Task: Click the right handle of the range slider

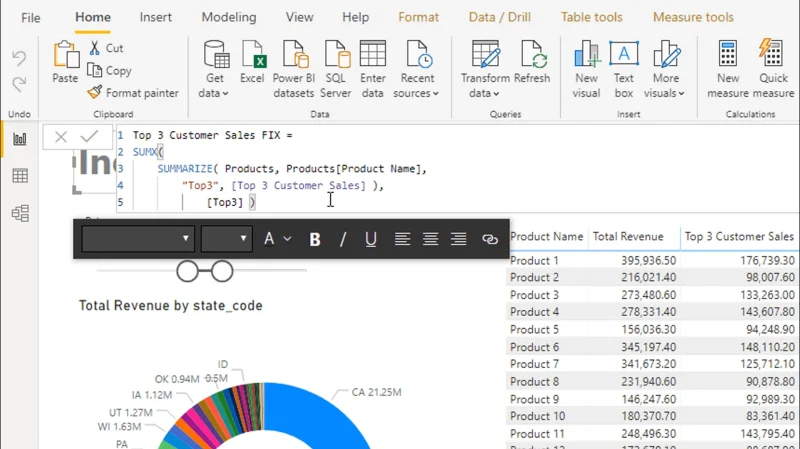Action: (222, 271)
